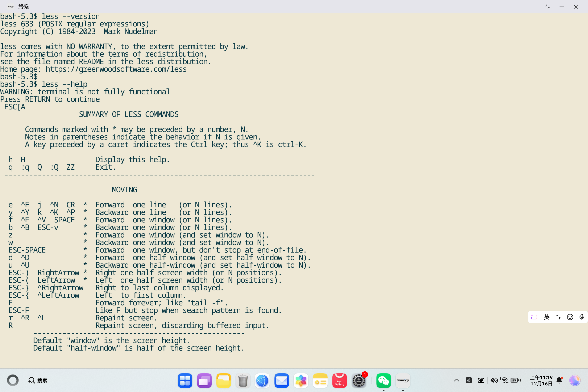Open the App Gallery from the dock
This screenshot has height=392, width=588.
click(x=339, y=381)
